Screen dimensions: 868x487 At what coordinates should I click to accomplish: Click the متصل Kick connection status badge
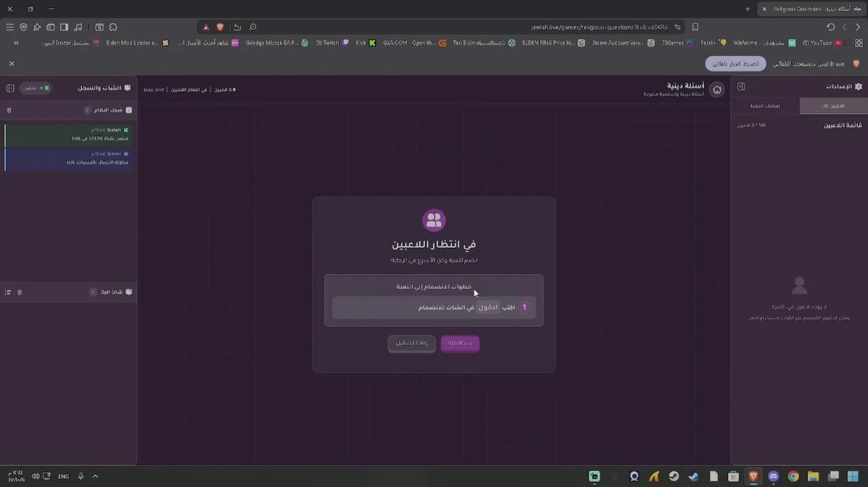[x=35, y=88]
